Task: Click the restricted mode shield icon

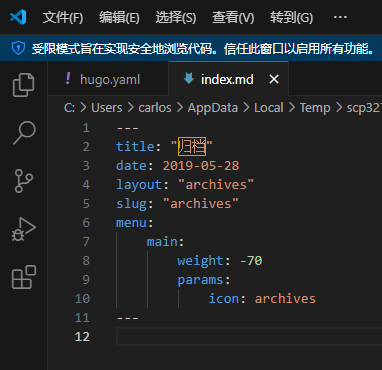Action: pyautogui.click(x=18, y=48)
